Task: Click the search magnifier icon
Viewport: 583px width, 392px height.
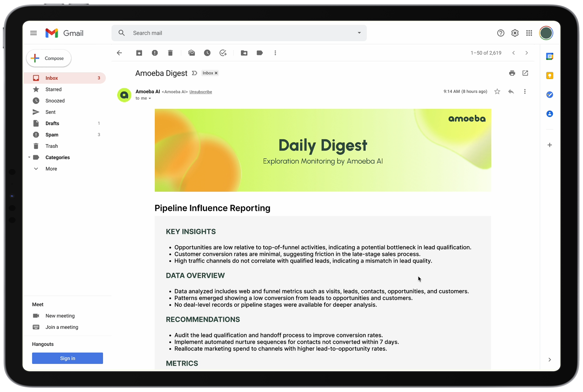Action: (122, 33)
